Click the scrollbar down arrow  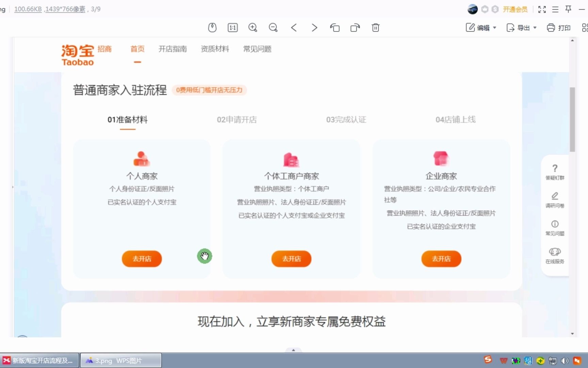(x=572, y=334)
